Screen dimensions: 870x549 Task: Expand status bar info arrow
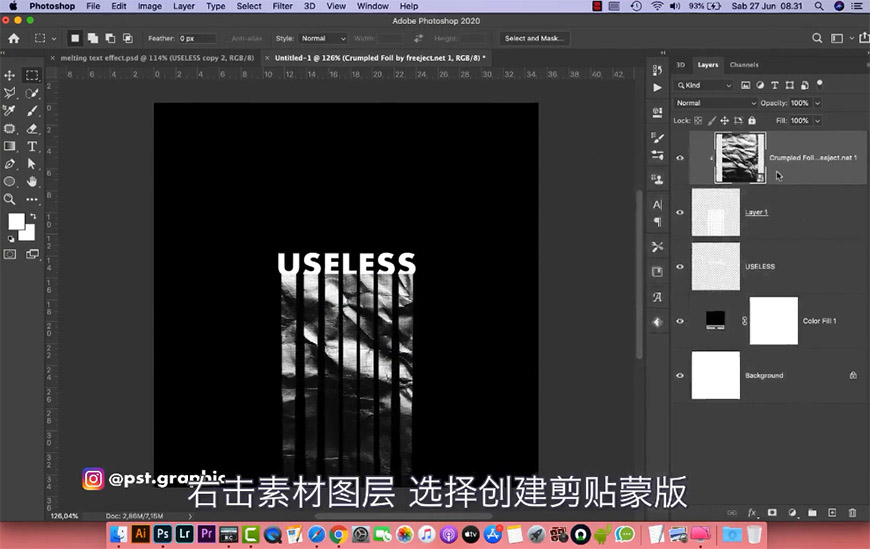190,516
